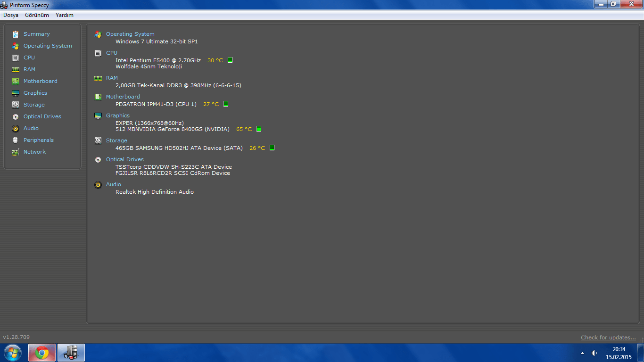Viewport: 644px width, 362px height.
Task: Click the monitor icon beside Graphics heading
Action: [98, 115]
